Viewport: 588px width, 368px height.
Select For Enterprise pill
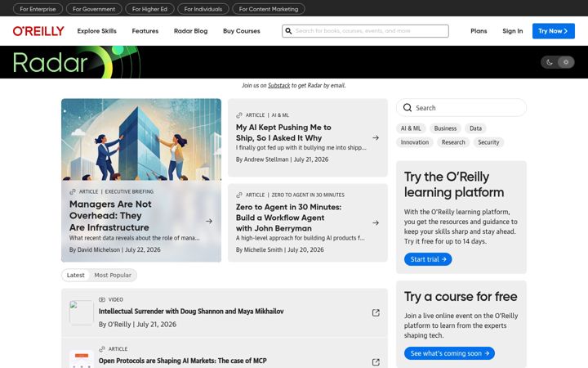pos(38,9)
